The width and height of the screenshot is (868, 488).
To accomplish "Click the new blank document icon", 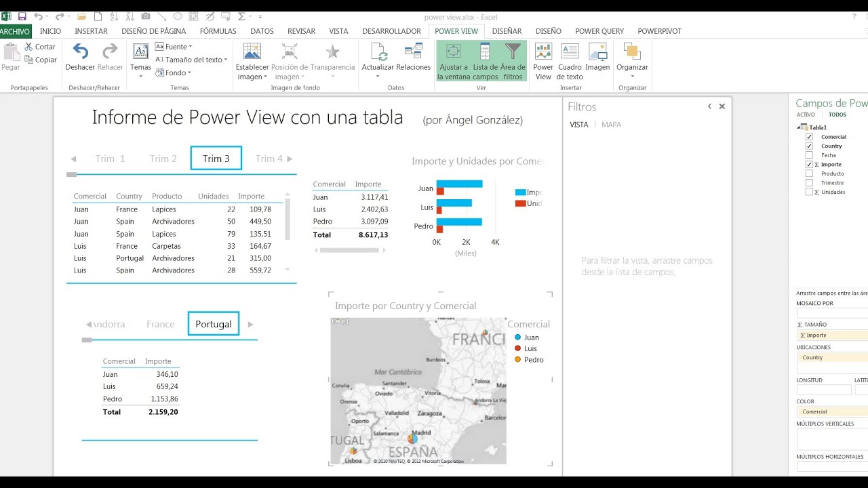I will click(98, 16).
